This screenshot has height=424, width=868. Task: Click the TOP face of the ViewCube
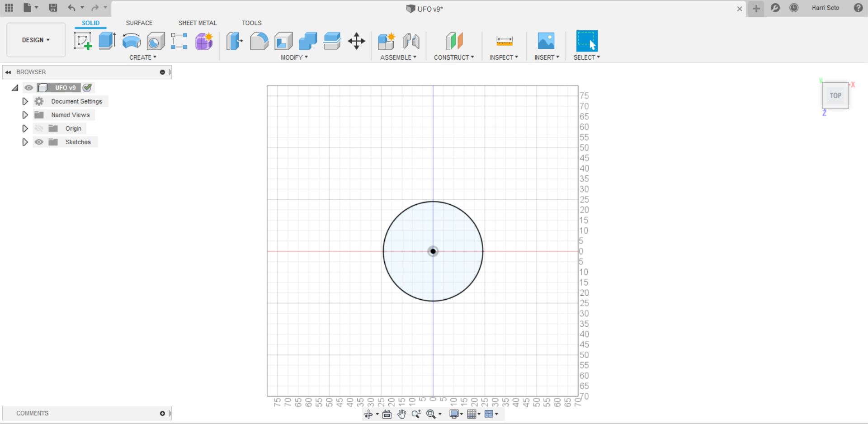point(835,95)
